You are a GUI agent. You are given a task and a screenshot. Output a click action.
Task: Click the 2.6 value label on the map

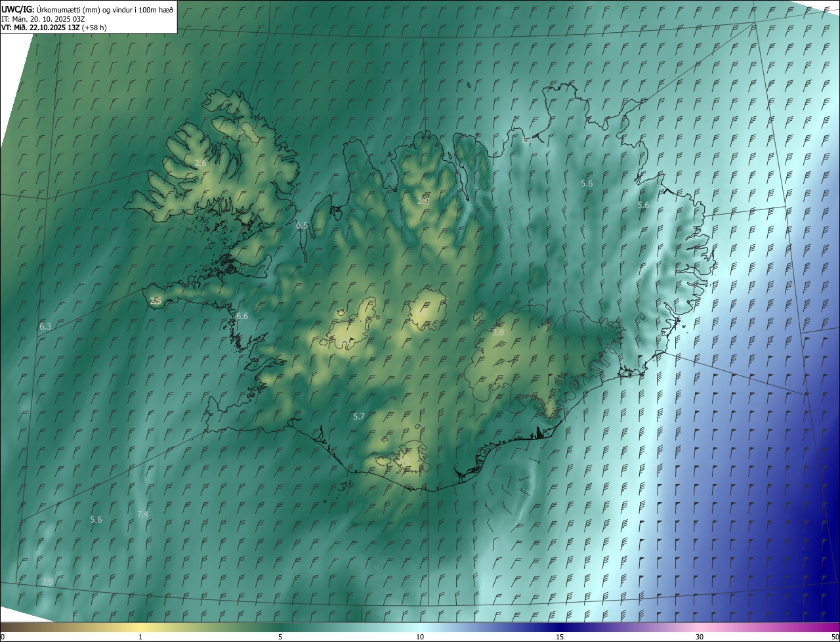(201, 163)
